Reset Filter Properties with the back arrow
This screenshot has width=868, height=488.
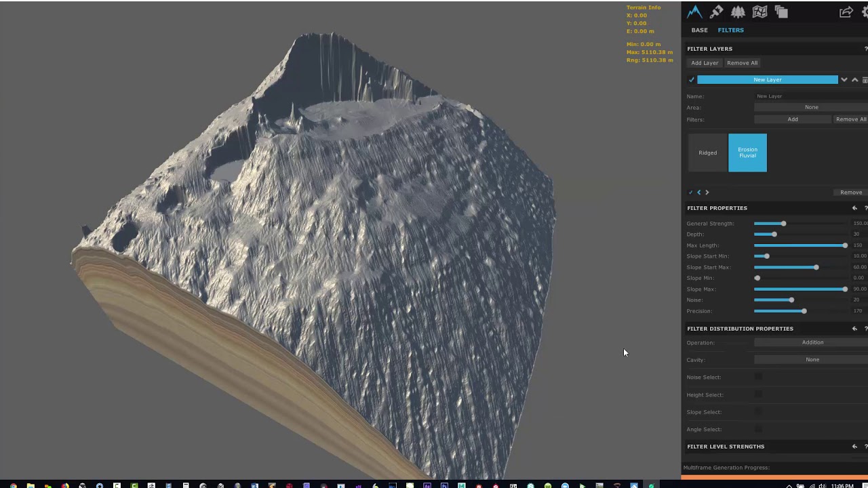[854, 208]
